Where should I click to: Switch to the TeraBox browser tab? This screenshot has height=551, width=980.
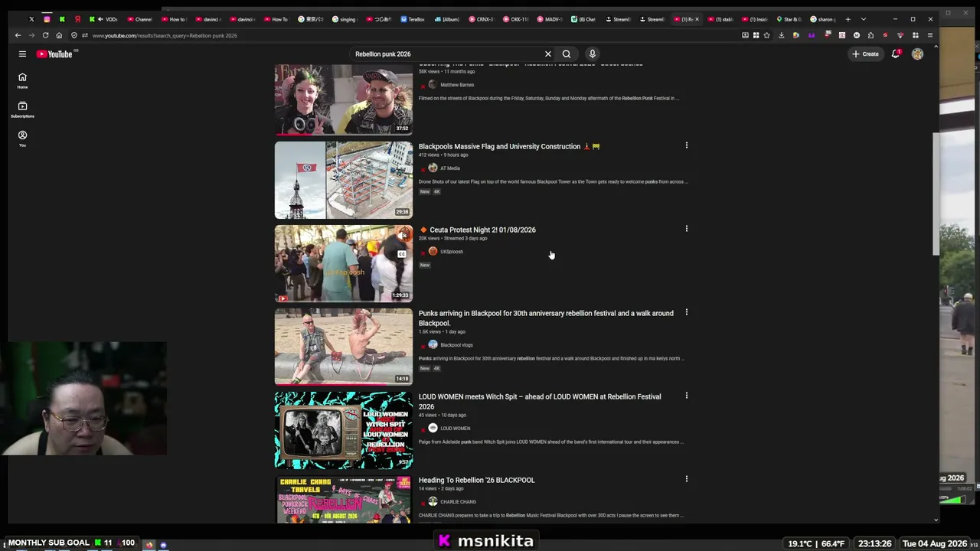point(413,19)
